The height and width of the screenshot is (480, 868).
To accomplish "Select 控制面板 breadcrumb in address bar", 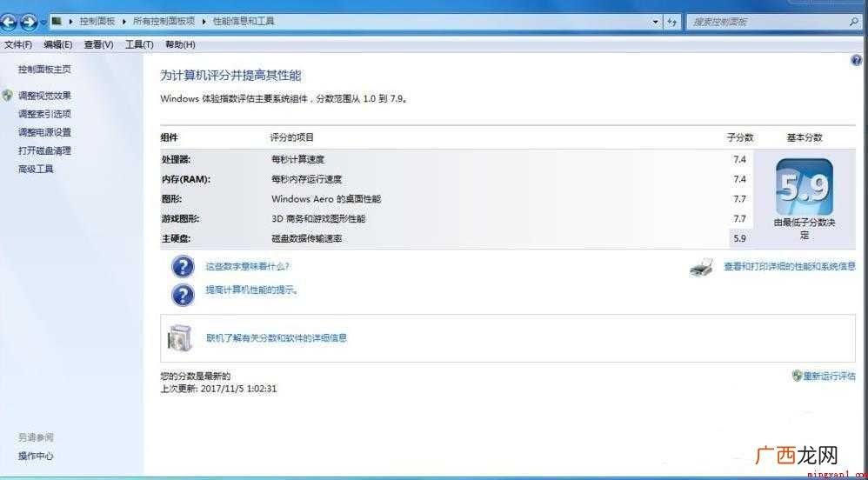I will 97,22.
